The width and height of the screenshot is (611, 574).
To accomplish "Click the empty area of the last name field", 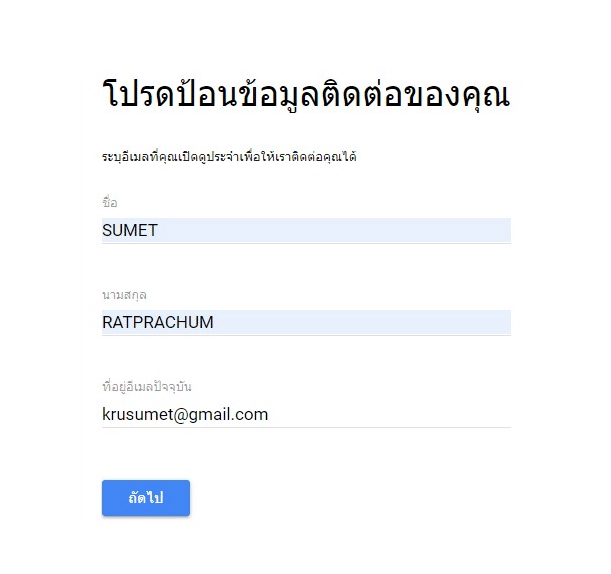I will point(362,323).
